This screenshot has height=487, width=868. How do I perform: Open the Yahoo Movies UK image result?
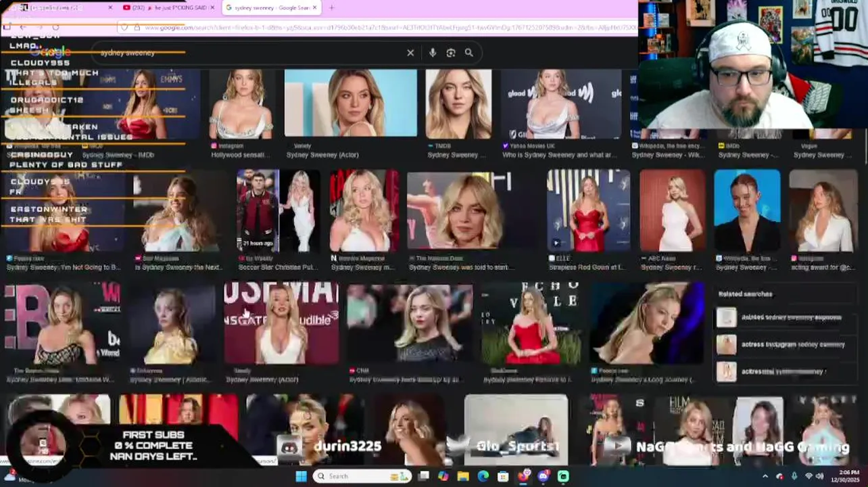point(561,103)
